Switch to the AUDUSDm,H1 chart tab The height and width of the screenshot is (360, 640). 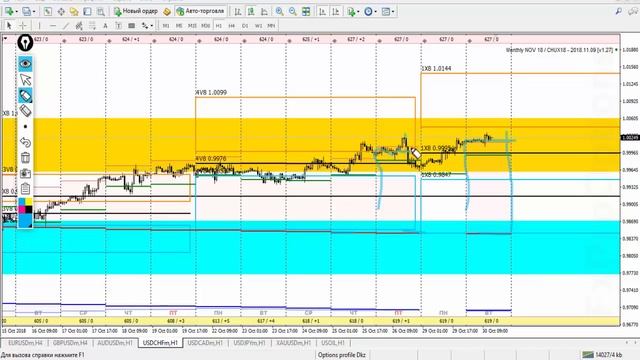coord(115,343)
